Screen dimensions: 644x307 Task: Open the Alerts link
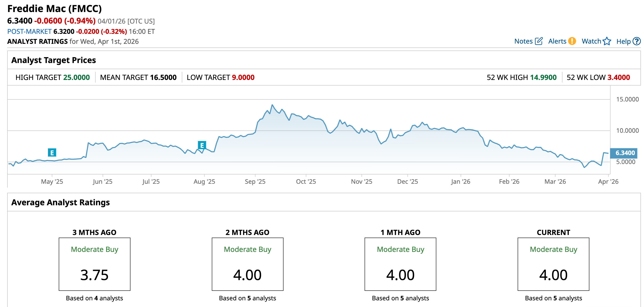(557, 41)
